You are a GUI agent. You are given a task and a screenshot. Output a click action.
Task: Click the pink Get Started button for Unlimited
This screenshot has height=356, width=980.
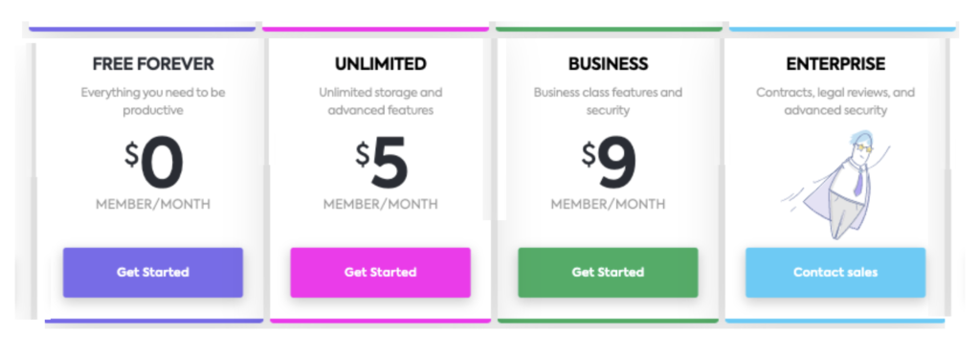pos(380,273)
